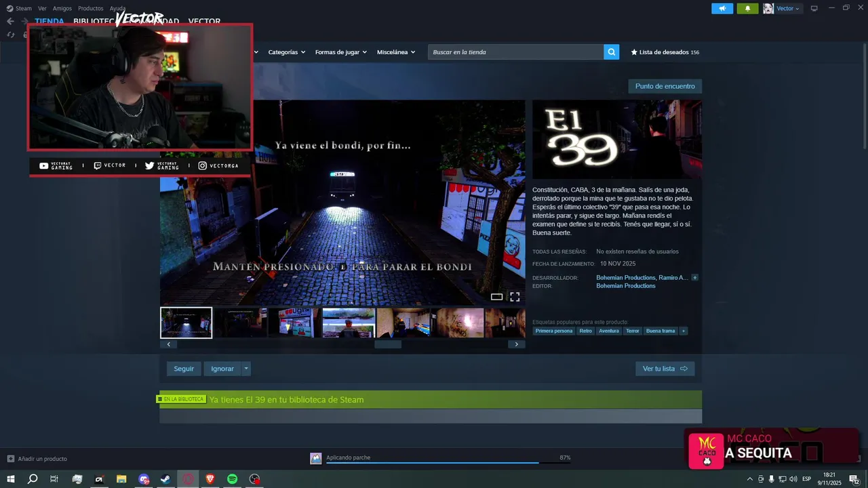
Task: Open the Ver menu
Action: [42, 8]
